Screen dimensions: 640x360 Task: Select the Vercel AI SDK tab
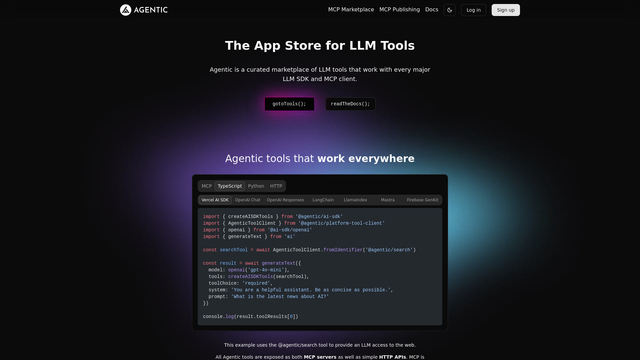(x=215, y=200)
